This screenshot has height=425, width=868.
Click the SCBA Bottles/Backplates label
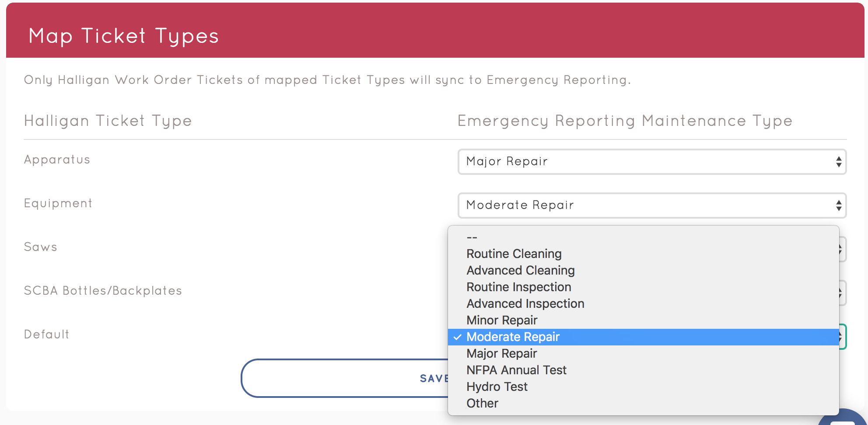coord(103,291)
